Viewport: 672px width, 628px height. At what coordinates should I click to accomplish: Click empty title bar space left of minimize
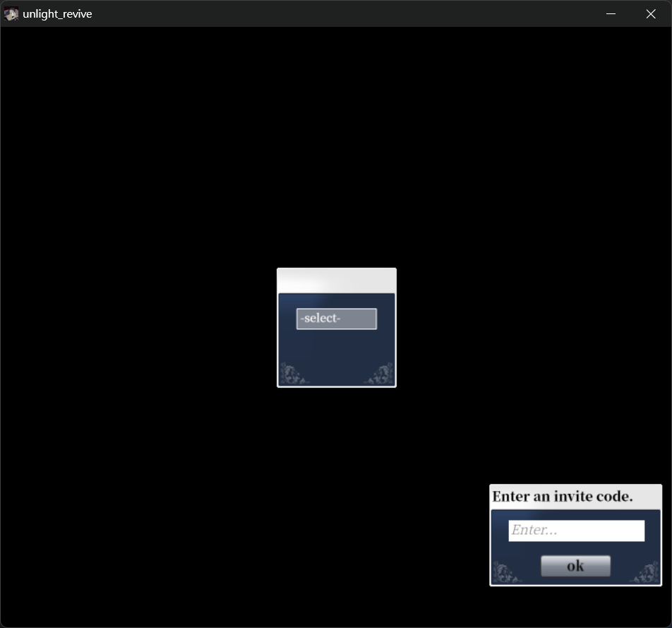(353, 14)
